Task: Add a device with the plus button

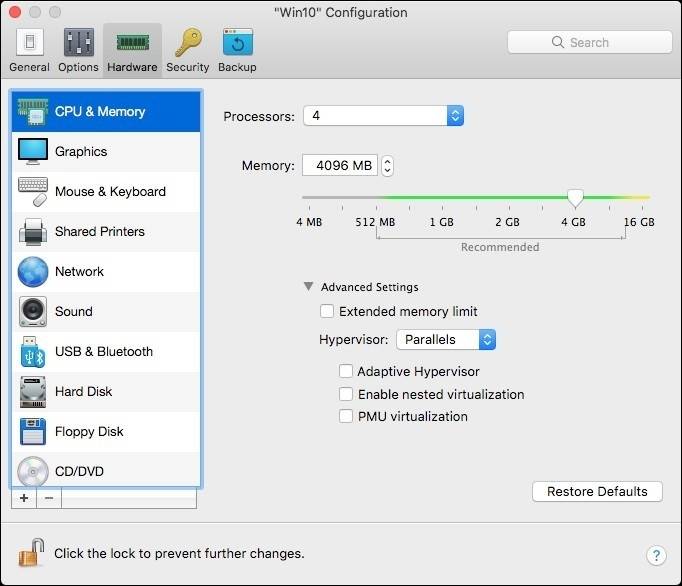Action: [x=24, y=498]
